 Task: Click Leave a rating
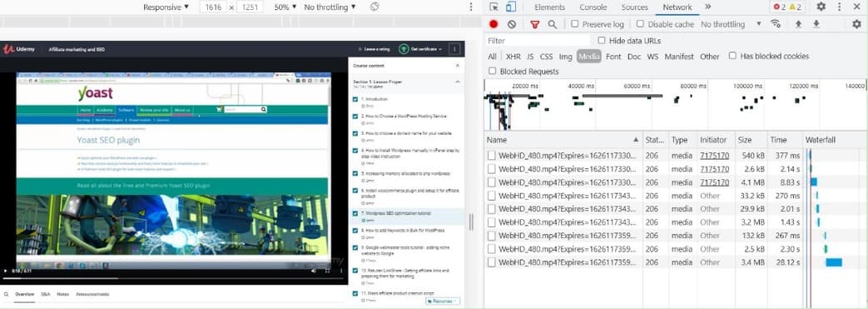[x=374, y=49]
